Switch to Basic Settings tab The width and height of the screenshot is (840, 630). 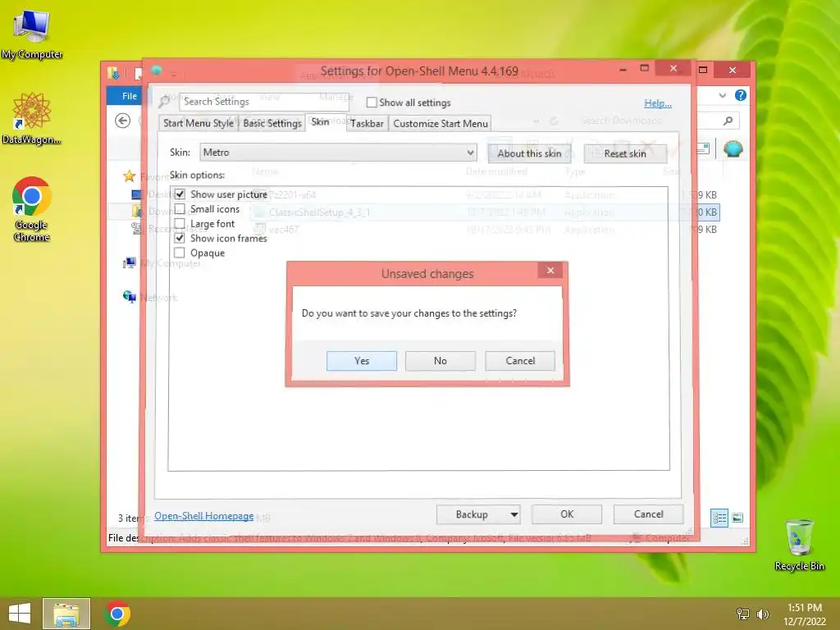tap(272, 123)
